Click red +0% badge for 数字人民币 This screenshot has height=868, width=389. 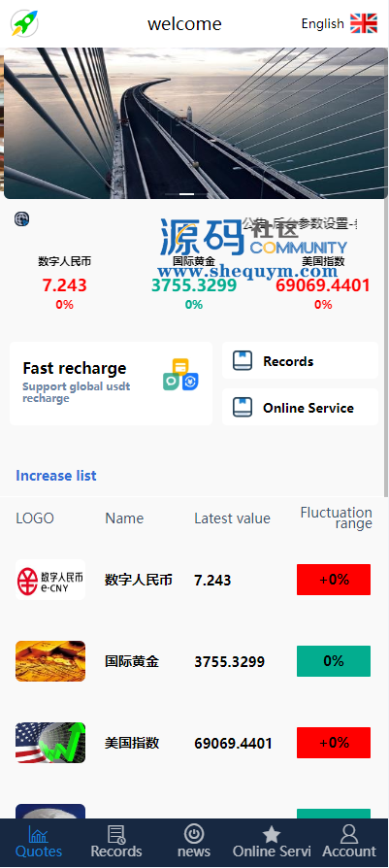click(x=334, y=580)
